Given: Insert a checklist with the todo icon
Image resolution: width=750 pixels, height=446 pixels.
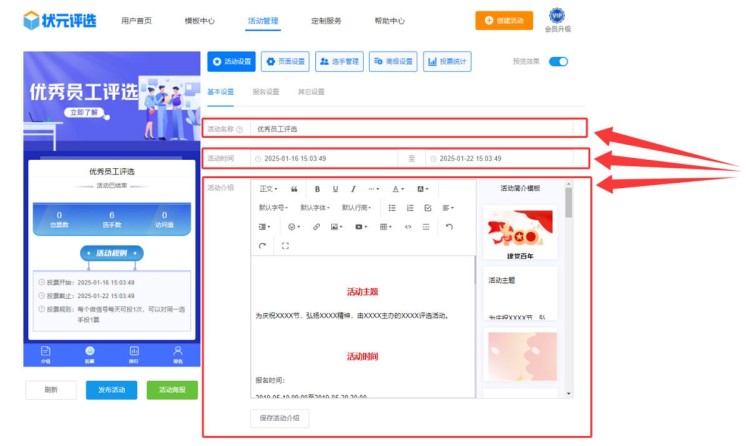Looking at the screenshot, I should pos(428,208).
